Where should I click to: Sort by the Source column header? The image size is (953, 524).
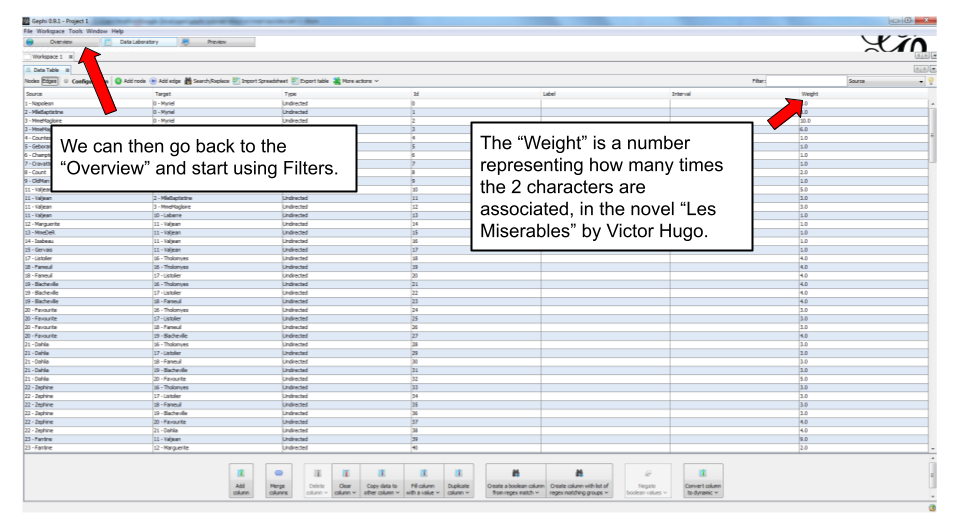pyautogui.click(x=88, y=94)
